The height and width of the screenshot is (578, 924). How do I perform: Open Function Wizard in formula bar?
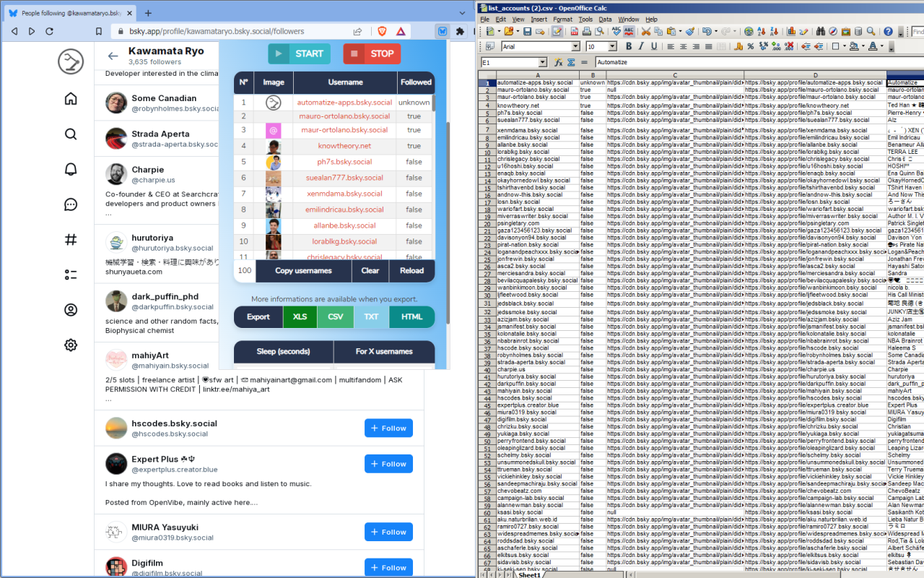pos(558,63)
